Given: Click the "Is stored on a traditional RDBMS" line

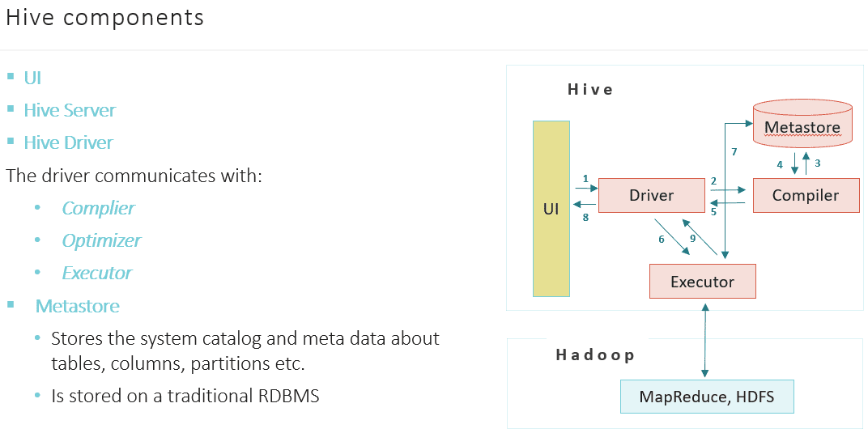Looking at the screenshot, I should [185, 396].
